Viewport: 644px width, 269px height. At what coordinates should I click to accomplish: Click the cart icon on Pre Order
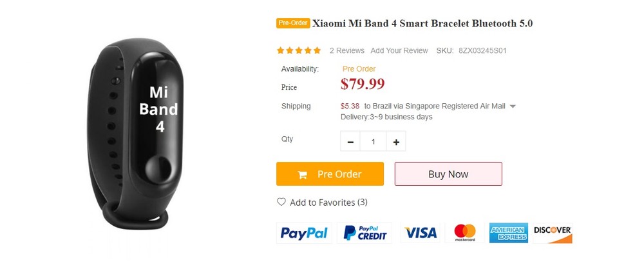tap(302, 175)
